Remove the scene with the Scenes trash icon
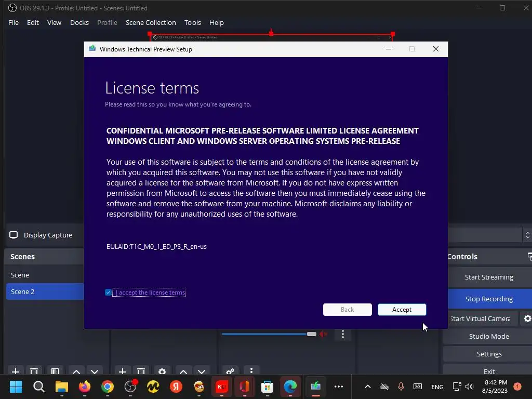 [34, 371]
